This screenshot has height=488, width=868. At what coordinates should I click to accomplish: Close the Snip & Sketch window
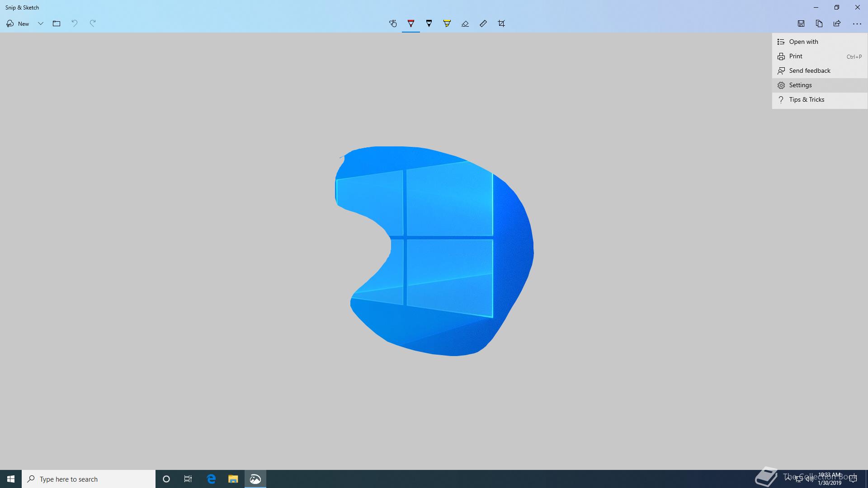point(858,7)
